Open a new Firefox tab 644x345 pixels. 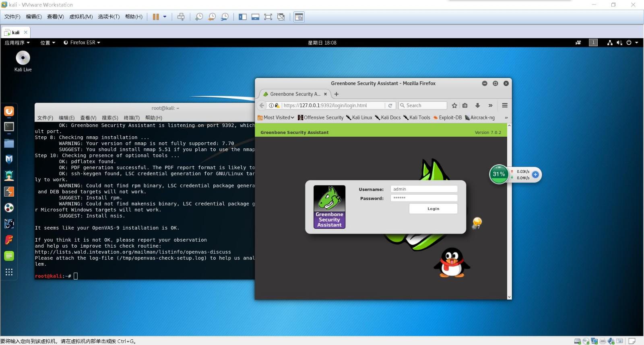click(x=336, y=94)
